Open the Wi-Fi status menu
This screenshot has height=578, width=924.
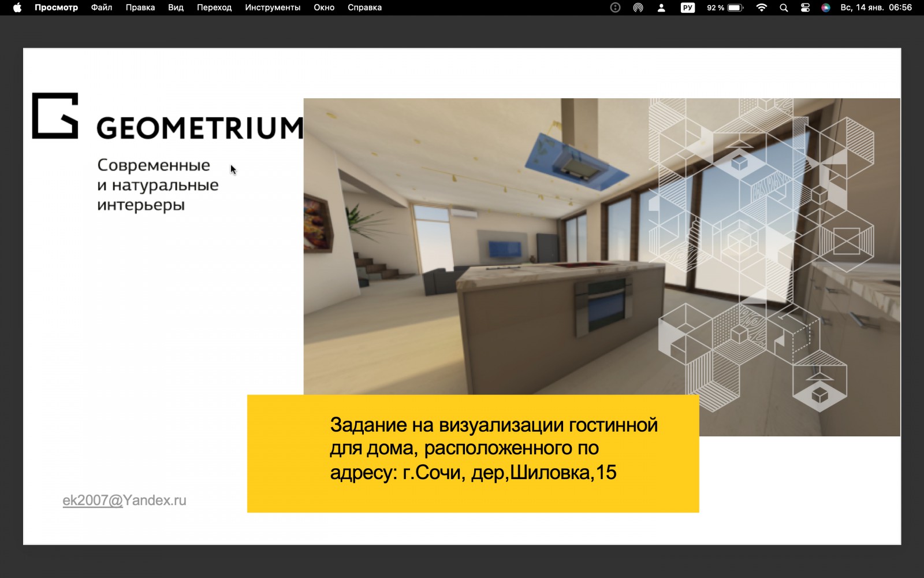tap(762, 8)
